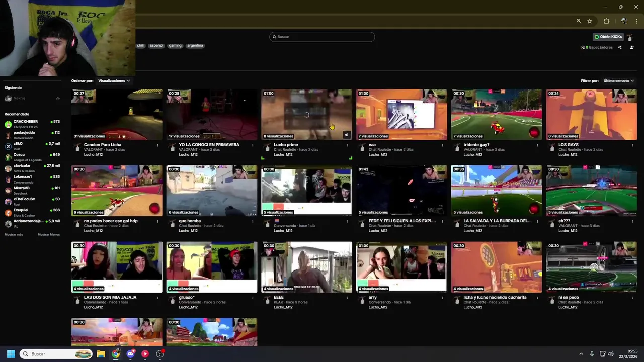644x362 pixels.
Task: Open the Windows Start menu
Action: point(11,354)
